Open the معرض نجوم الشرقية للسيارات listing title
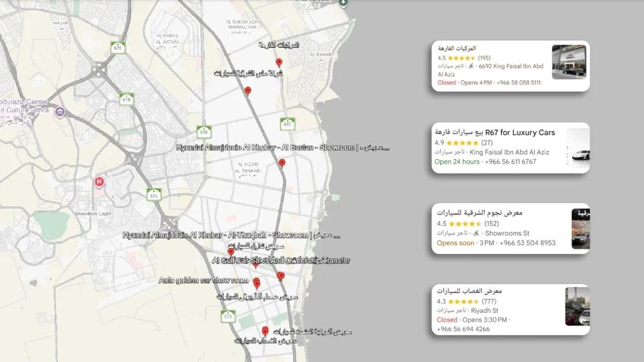Image resolution: width=644 pixels, height=362 pixels. point(479,212)
